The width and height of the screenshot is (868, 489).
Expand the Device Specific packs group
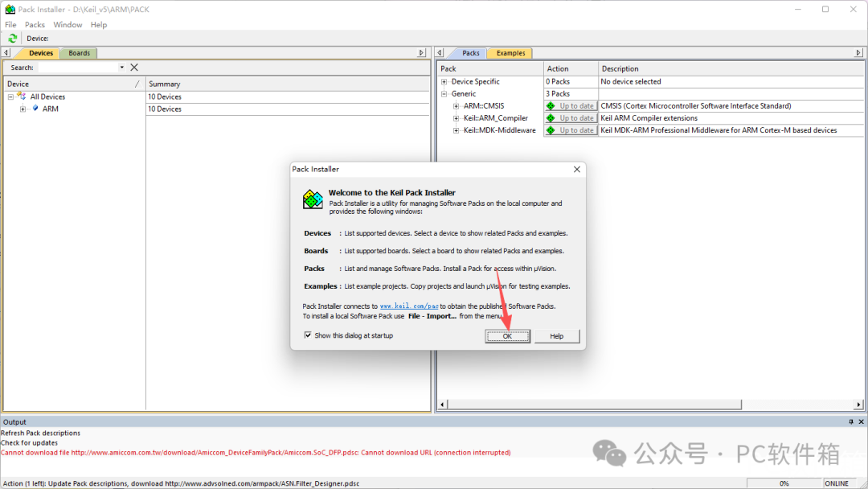coord(444,81)
